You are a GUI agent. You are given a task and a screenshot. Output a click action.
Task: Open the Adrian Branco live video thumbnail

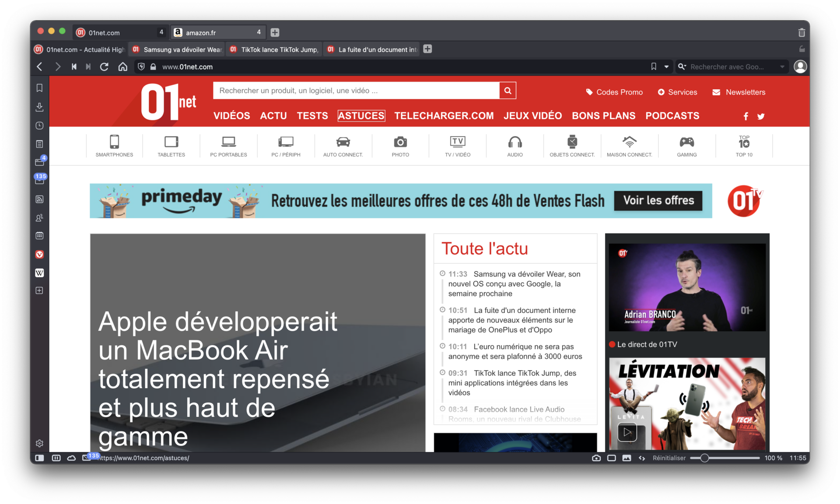tap(687, 287)
